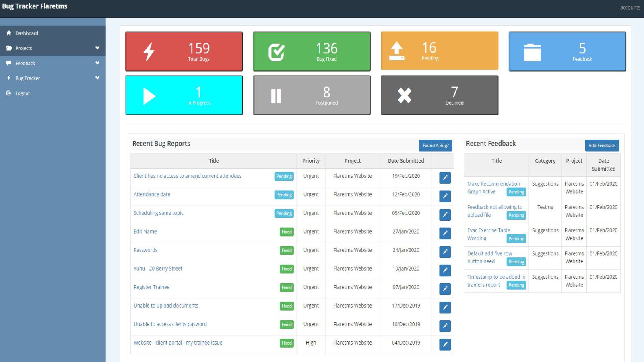644x362 pixels.
Task: Open the 'Scheduling same topic' bug report
Action: (158, 213)
